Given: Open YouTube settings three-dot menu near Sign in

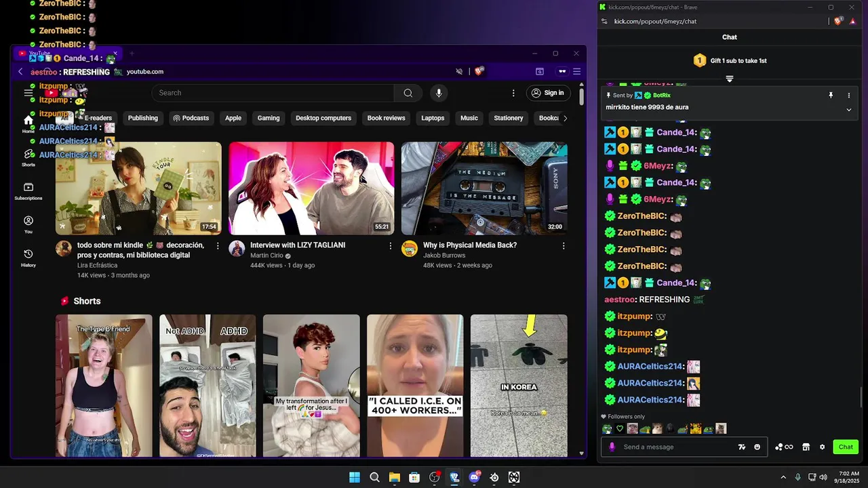Looking at the screenshot, I should point(513,93).
